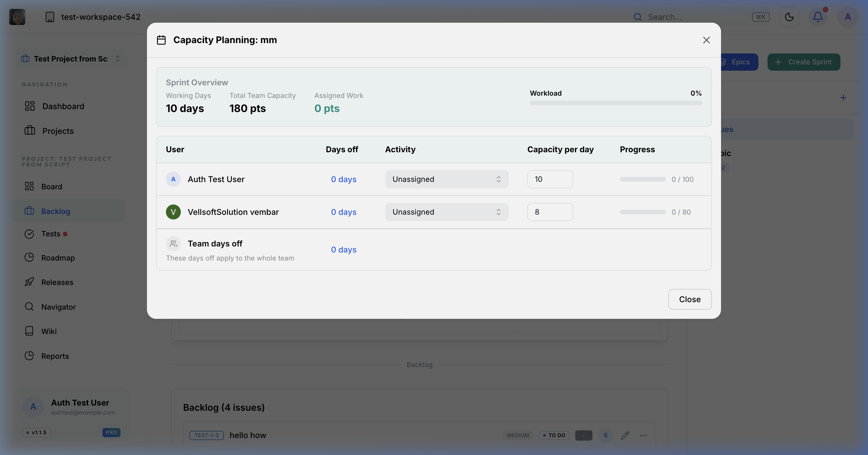Click calendar icon in dialog title
The height and width of the screenshot is (455, 868).
pyautogui.click(x=161, y=40)
